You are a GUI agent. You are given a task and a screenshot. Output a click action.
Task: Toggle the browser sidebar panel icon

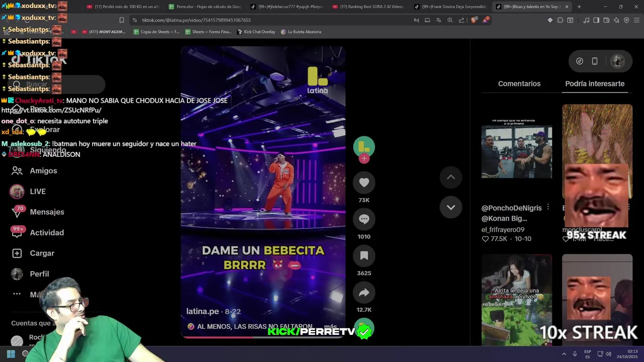pos(596,20)
